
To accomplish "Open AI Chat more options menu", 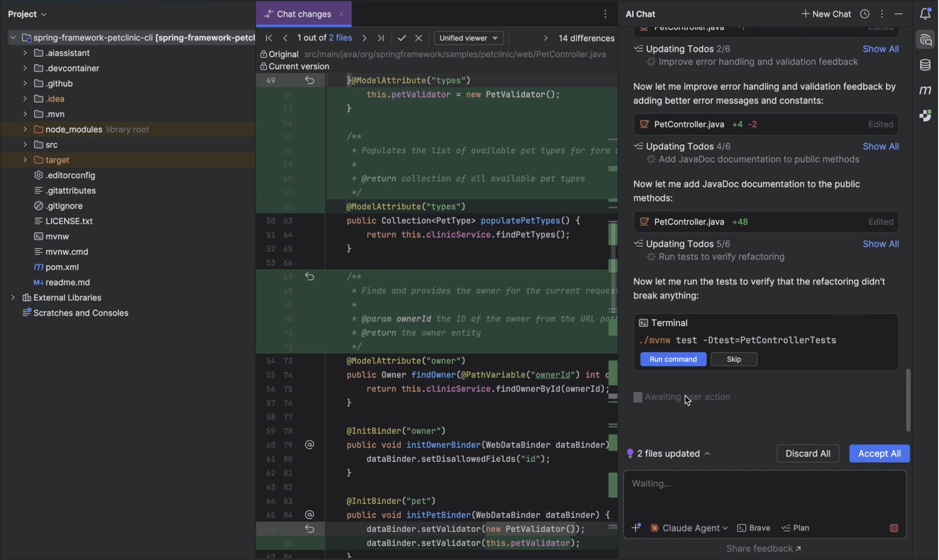I will point(882,14).
